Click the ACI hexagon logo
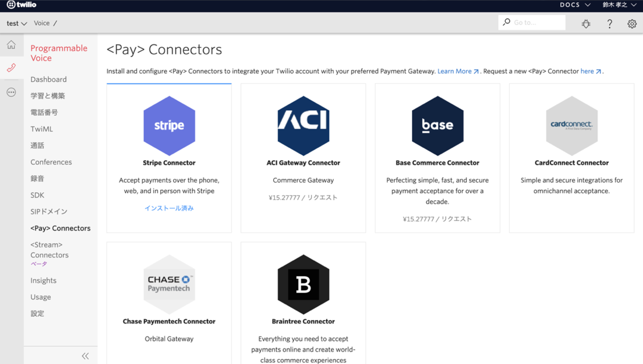The height and width of the screenshot is (364, 643). click(x=303, y=126)
